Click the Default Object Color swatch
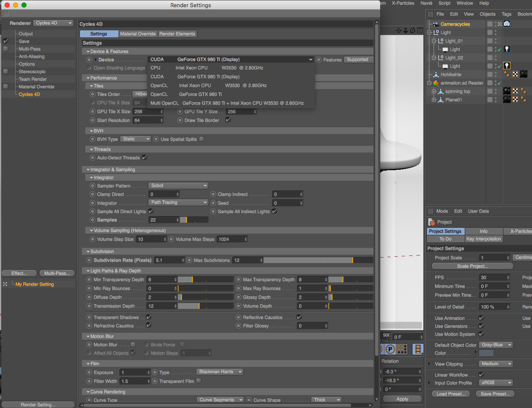The height and width of the screenshot is (408, 532). tap(486, 353)
